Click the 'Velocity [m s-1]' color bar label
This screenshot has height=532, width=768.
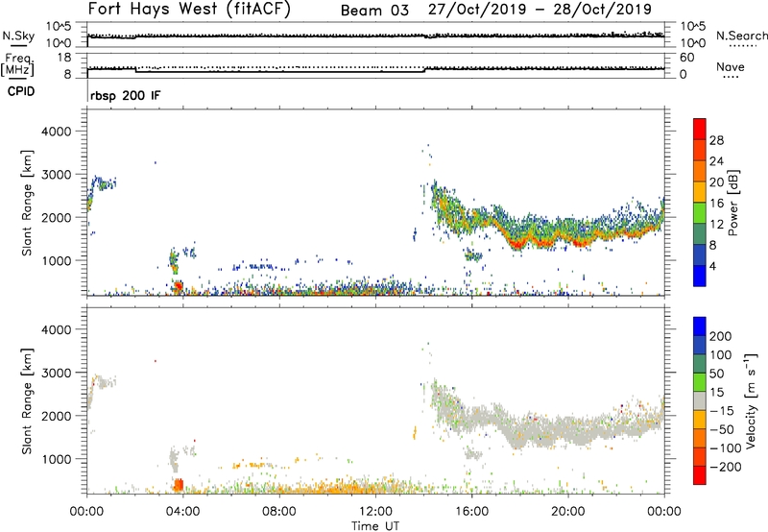751,400
